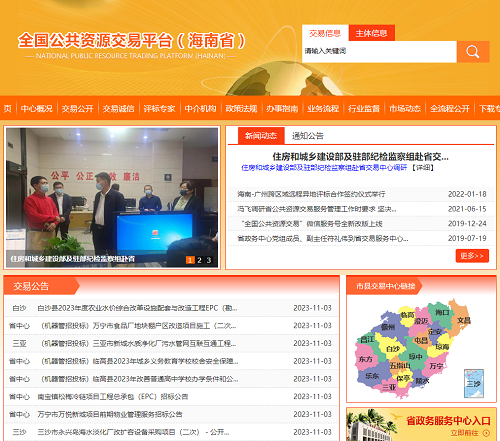Open the 行业监管 menu item
500x441 pixels.
tap(364, 109)
